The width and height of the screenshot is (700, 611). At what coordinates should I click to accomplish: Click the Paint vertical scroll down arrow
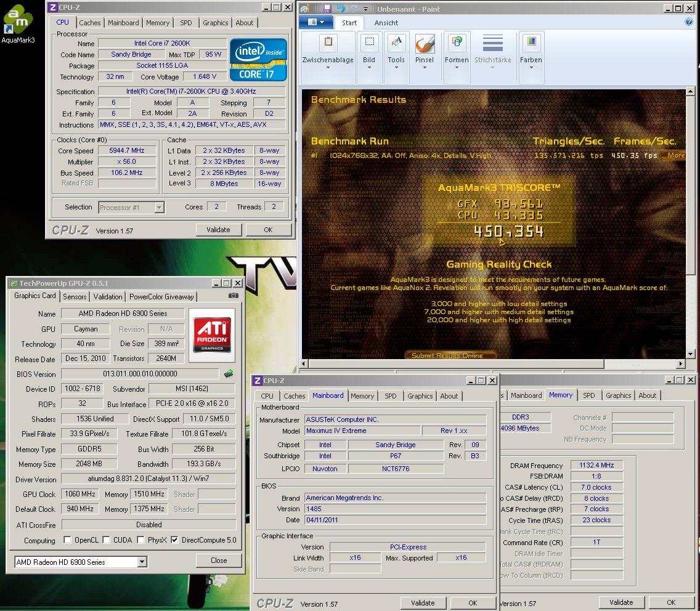coord(690,354)
